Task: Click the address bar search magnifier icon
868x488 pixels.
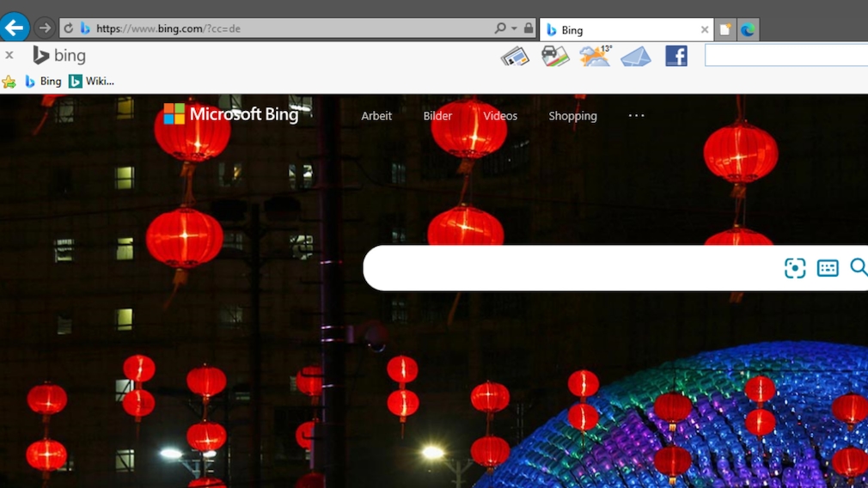Action: click(x=500, y=28)
